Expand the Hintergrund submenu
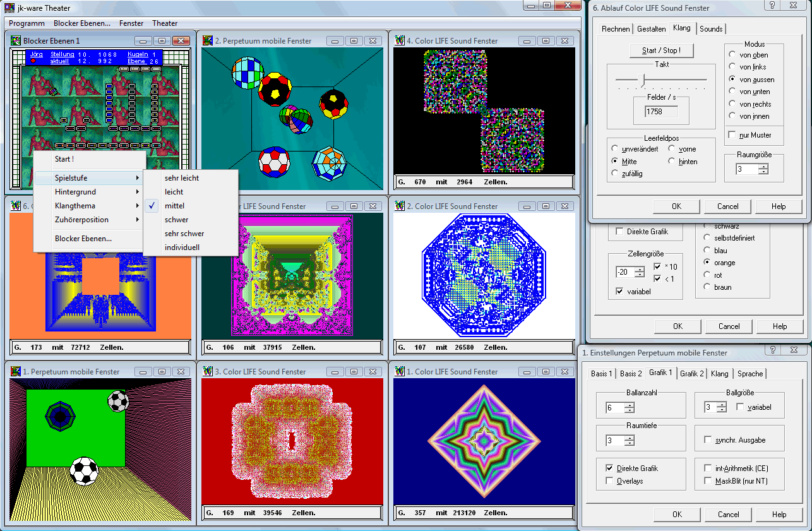812x531 pixels. coord(89,192)
